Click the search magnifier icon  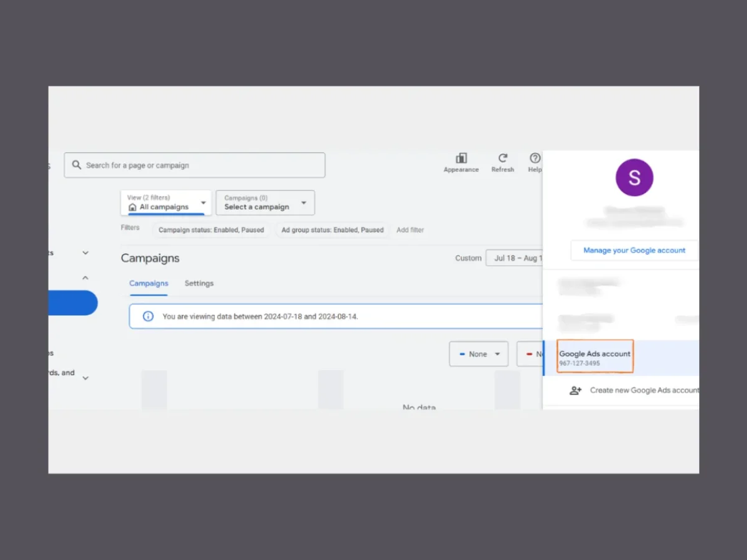(77, 165)
